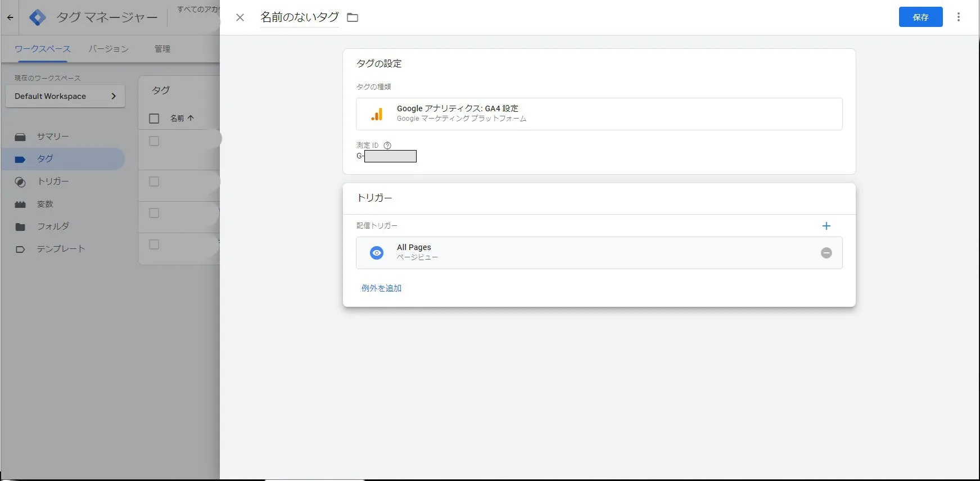Switch to the 管理 tab

[x=162, y=49]
